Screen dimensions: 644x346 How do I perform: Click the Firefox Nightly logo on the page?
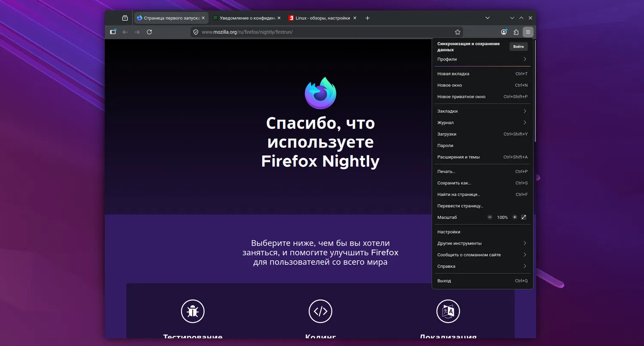pyautogui.click(x=320, y=93)
